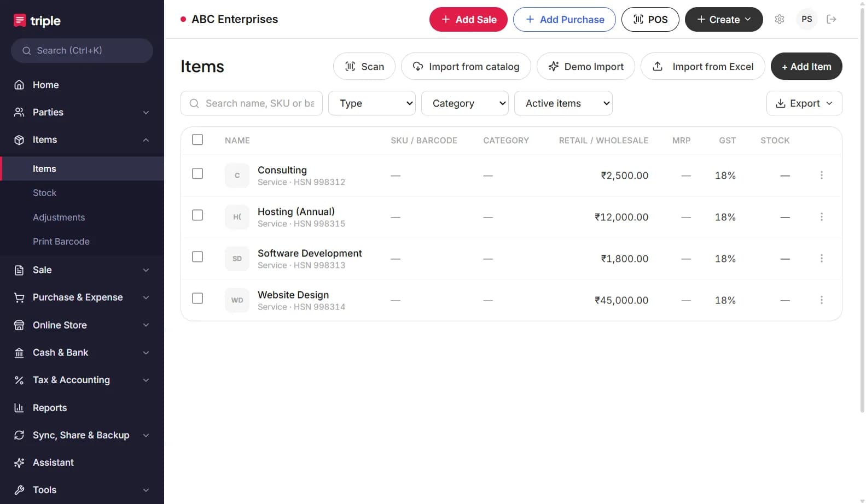Click the Items box icon in sidebar

(19, 140)
